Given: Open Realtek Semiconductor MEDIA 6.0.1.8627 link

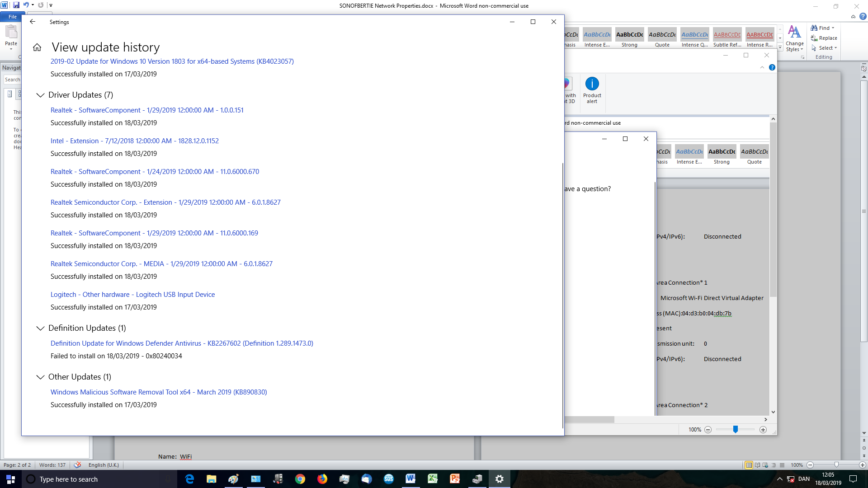Looking at the screenshot, I should pyautogui.click(x=161, y=264).
